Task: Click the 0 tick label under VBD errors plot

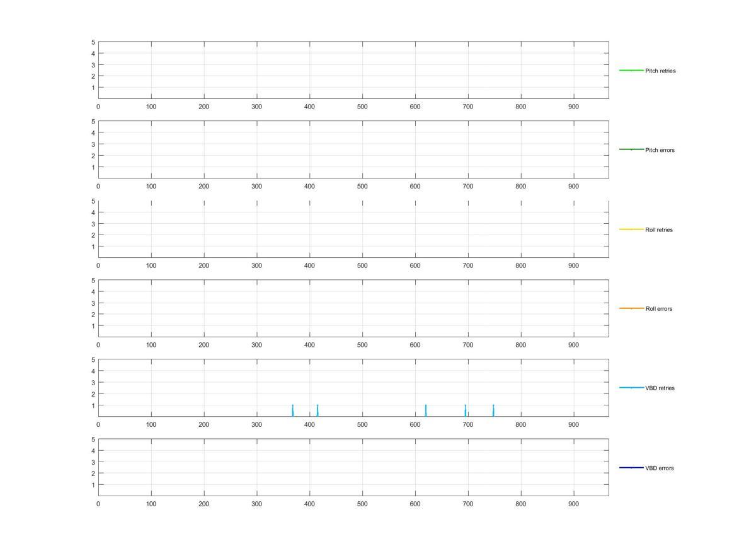Action: pyautogui.click(x=98, y=504)
